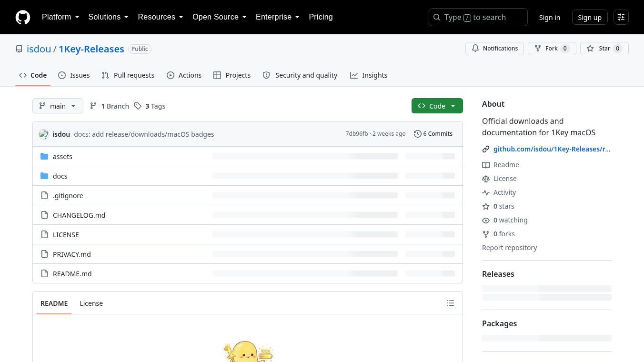
Task: Click the CHANGELOG.md file icon
Action: (44, 215)
